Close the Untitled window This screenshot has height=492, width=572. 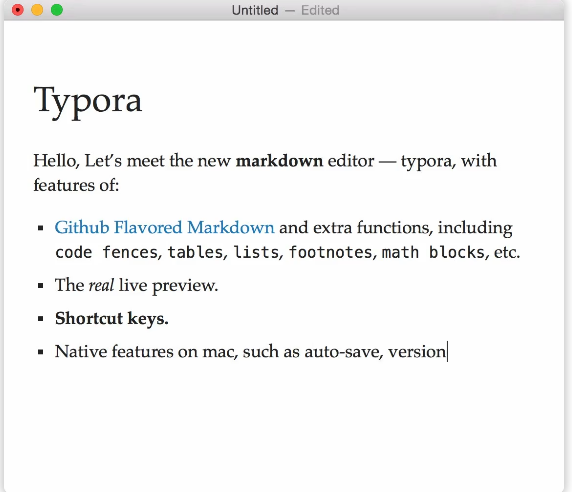coord(18,10)
